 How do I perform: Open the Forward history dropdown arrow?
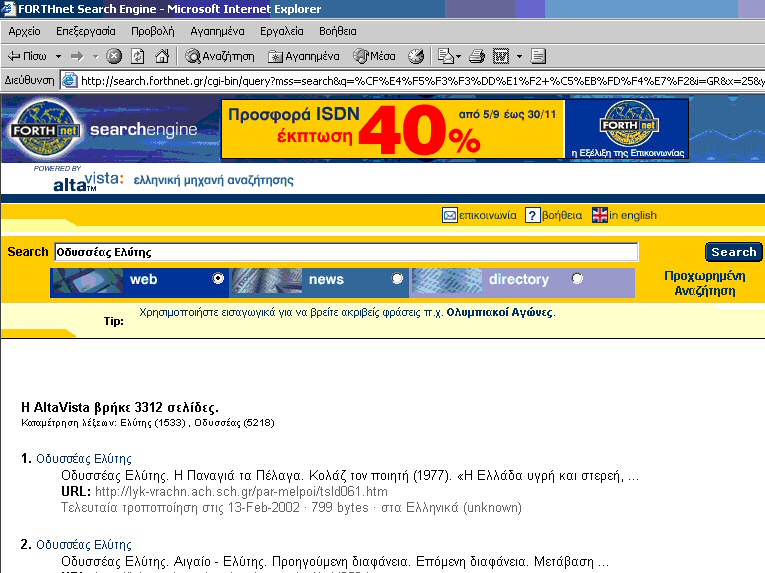click(96, 57)
